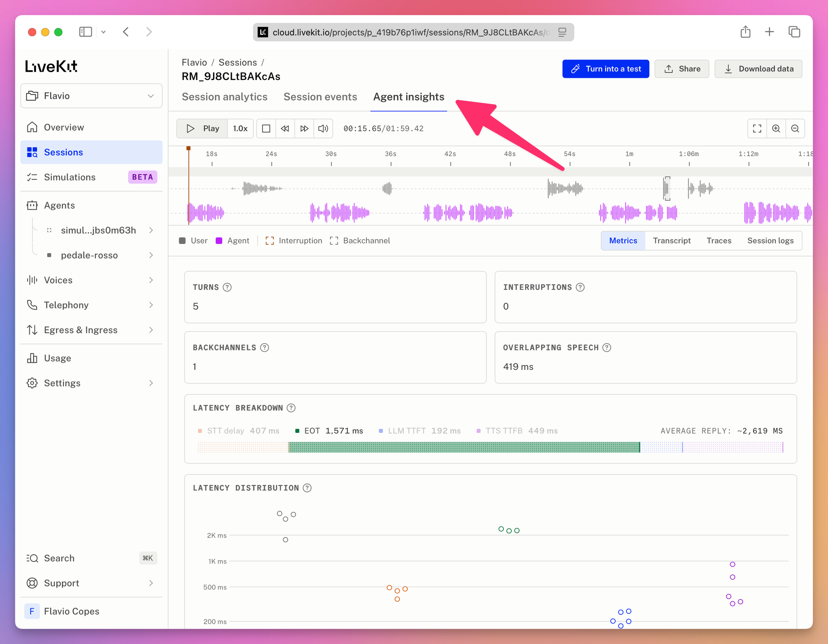Open Flavio Copes account menu
Viewport: 828px width, 644px height.
coord(91,611)
